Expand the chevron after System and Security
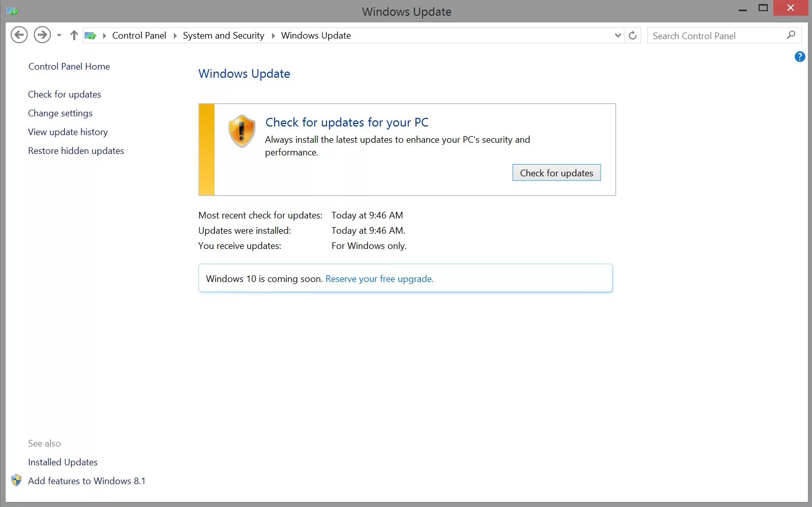This screenshot has width=812, height=507. click(273, 36)
